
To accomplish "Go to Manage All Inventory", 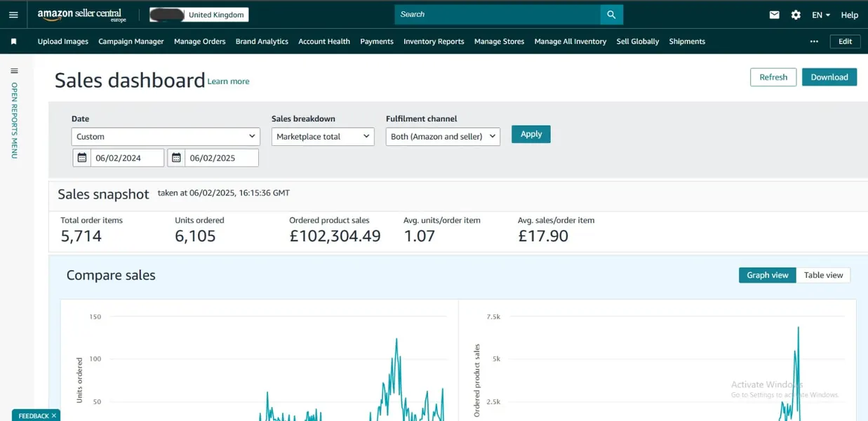I will [x=570, y=41].
